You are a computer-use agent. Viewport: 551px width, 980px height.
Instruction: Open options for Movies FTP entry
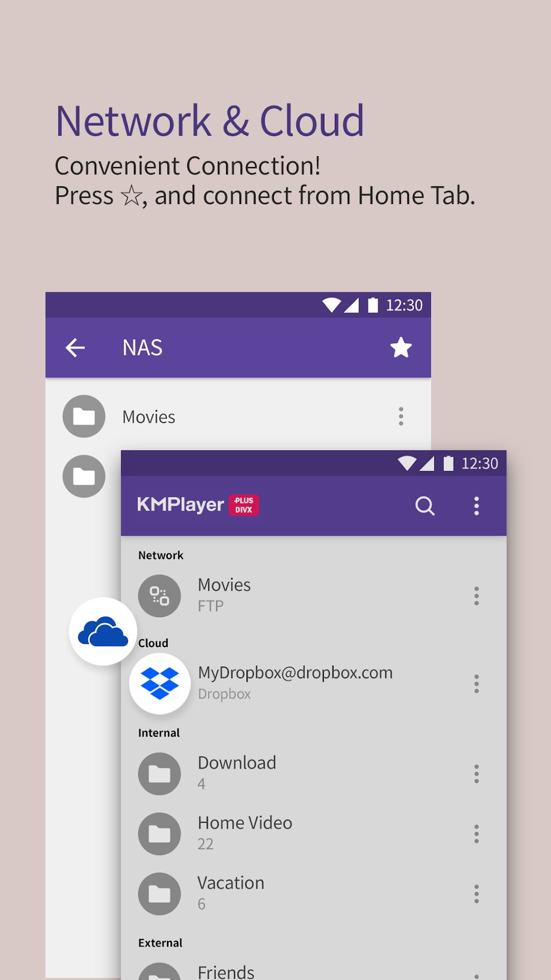point(476,596)
